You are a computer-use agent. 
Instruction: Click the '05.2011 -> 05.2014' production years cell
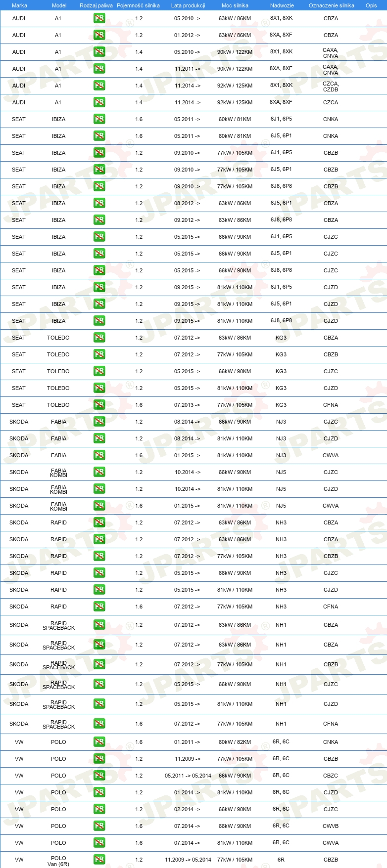(188, 776)
